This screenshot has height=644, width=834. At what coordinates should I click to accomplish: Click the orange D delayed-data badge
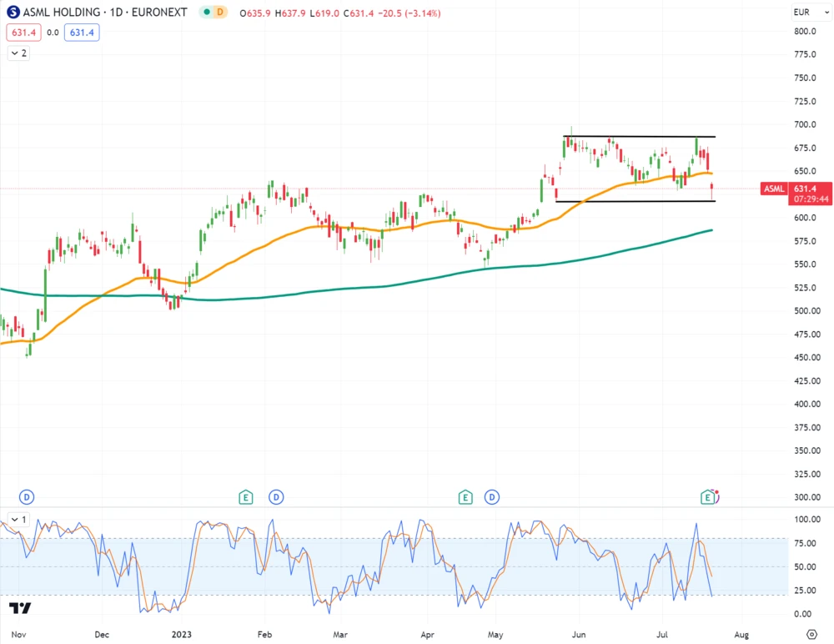click(219, 13)
